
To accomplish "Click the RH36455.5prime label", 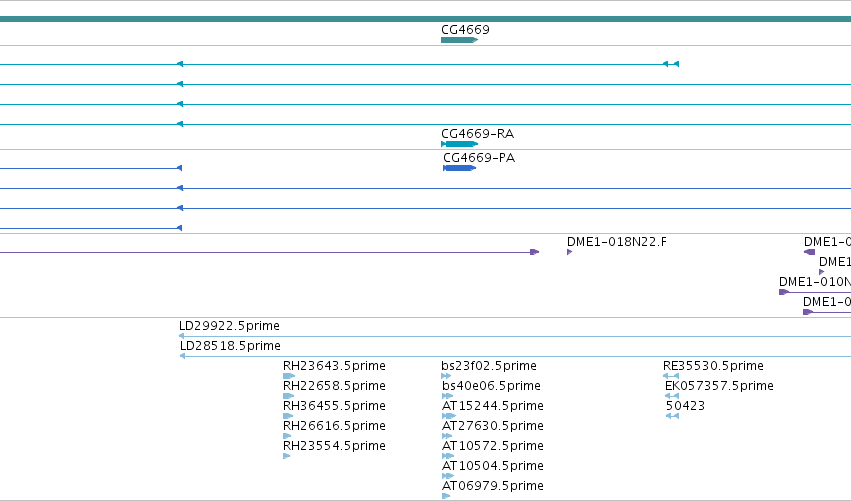I will pyautogui.click(x=334, y=405).
